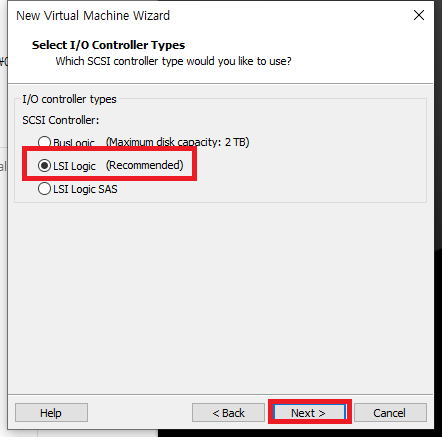Click the I/O controller types group label
The width and height of the screenshot is (442, 437).
[x=69, y=99]
